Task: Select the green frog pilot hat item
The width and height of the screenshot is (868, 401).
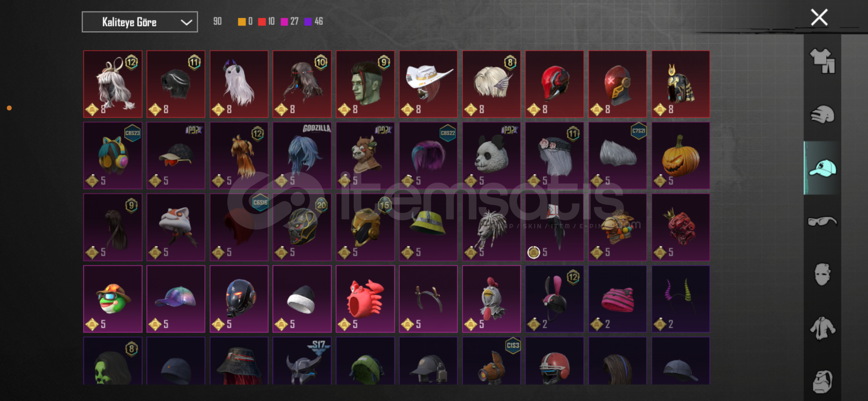Action: coord(113,299)
